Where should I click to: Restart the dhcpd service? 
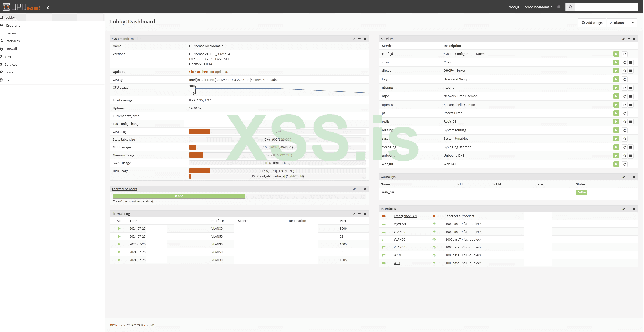624,71
